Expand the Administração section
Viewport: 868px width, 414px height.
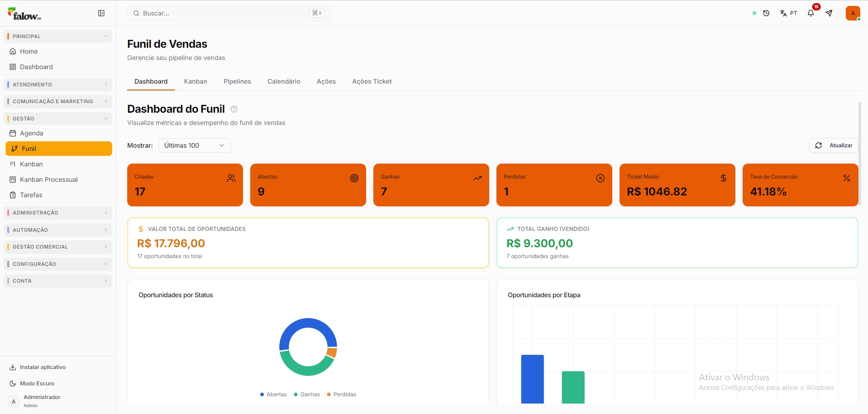pos(58,213)
